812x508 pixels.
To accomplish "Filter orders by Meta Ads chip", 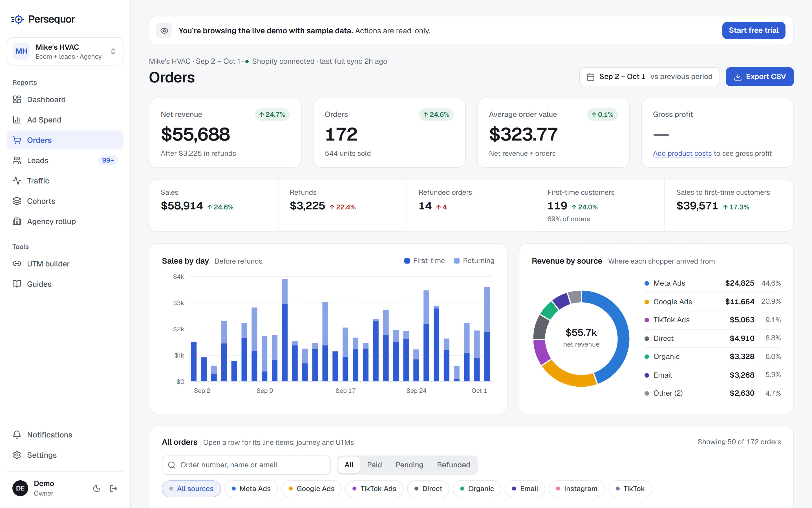I will pos(251,489).
